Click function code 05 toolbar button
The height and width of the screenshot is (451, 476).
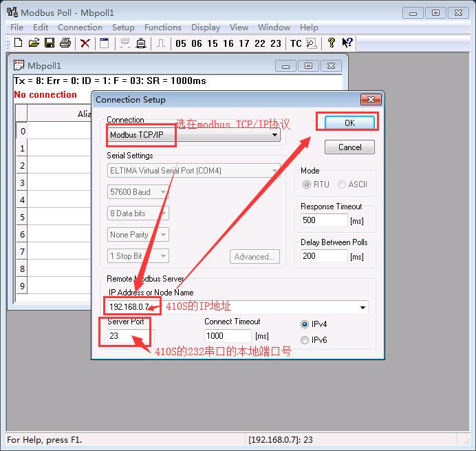click(181, 43)
